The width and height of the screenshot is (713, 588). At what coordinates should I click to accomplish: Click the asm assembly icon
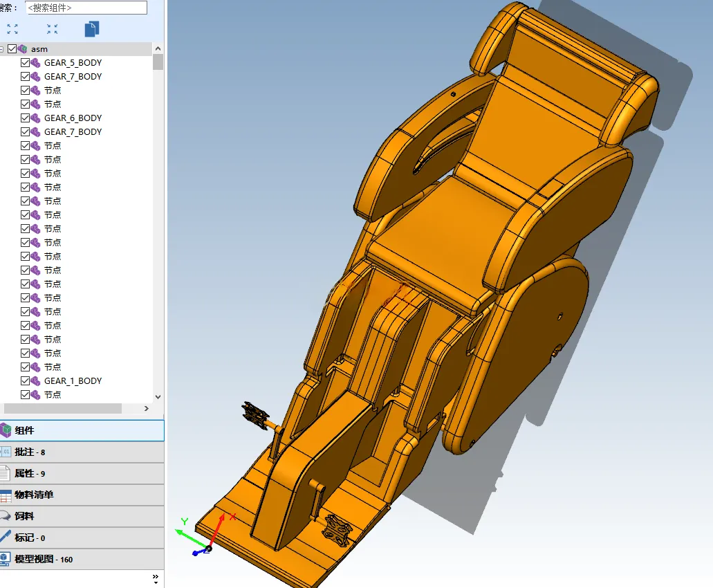(x=22, y=48)
